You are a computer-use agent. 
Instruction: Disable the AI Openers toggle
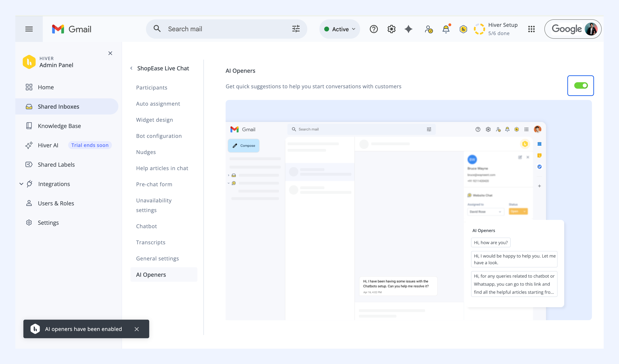click(x=581, y=85)
